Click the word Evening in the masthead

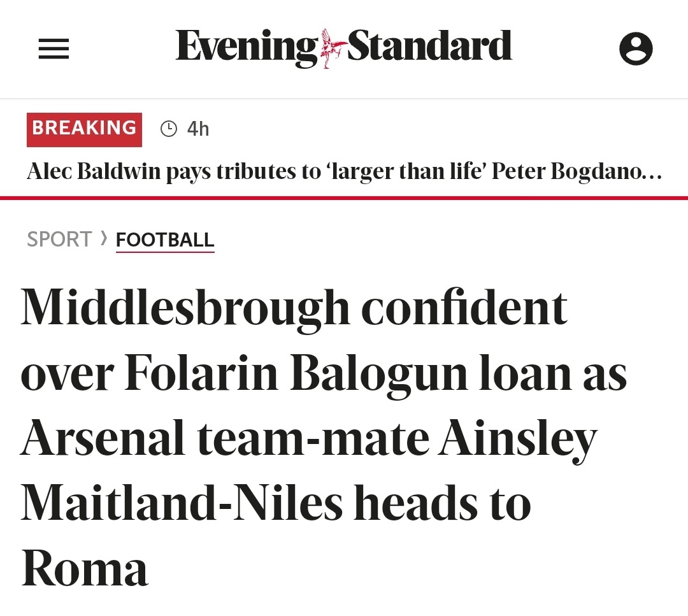coord(247,47)
